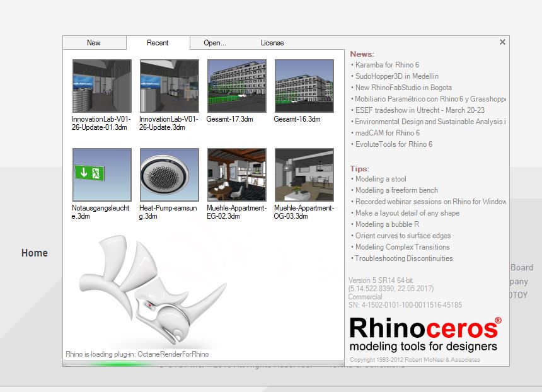Viewport: 542px width, 392px height.
Task: Open Environmental Design and Sustainable Analysis news
Action: click(430, 122)
